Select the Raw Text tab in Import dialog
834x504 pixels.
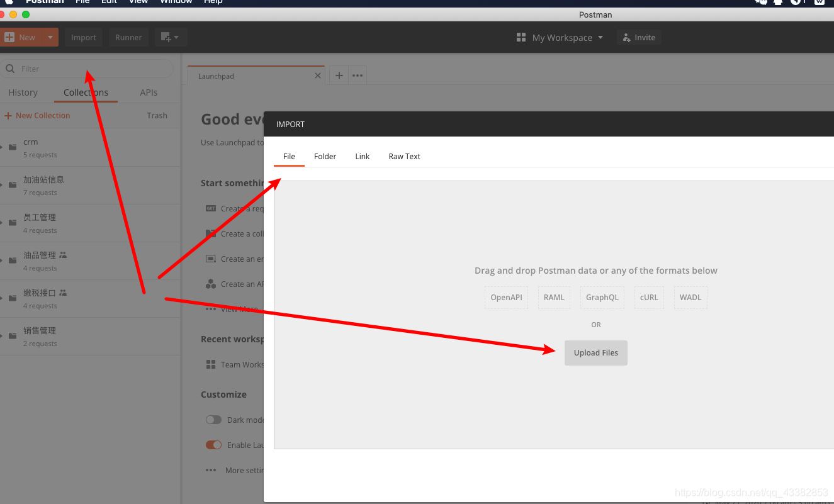click(404, 156)
